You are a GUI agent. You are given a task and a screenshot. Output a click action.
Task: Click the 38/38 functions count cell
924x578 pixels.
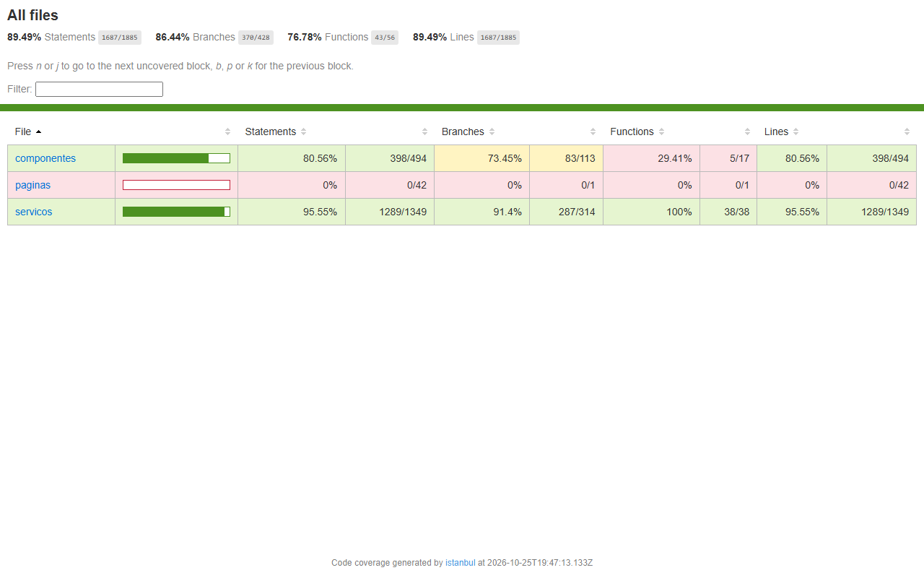(728, 212)
